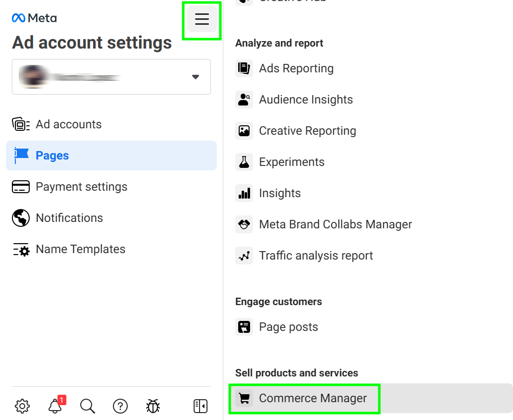Click the Pages flag icon

[x=21, y=156]
